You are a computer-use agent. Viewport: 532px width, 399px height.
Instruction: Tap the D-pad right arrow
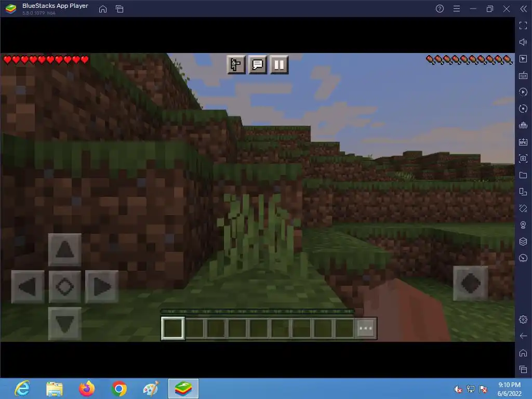coord(102,287)
